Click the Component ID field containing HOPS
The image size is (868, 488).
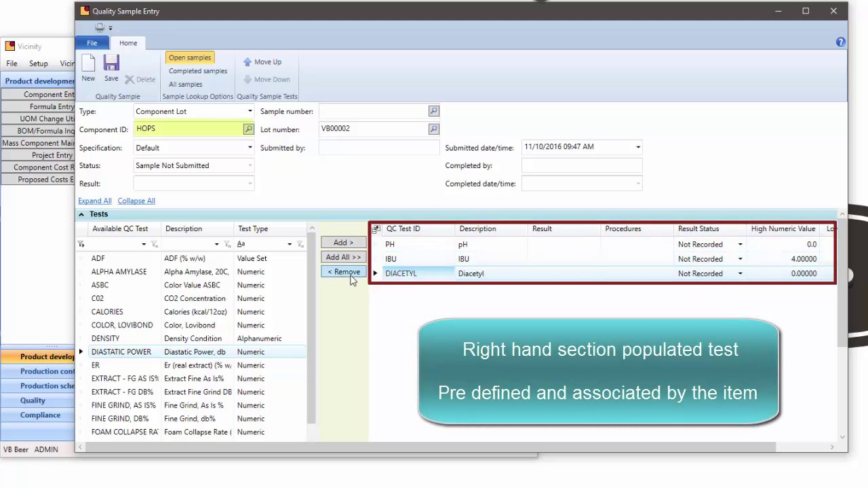tap(189, 129)
